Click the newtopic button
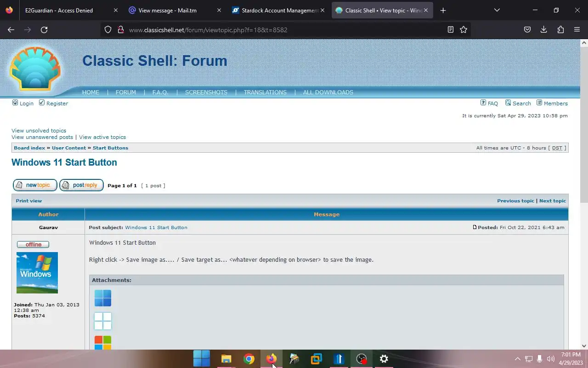The image size is (588, 368). pos(35,185)
